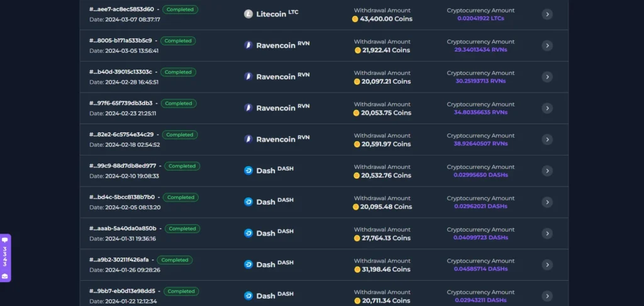
Task: Click Ravencoin logo in the 20,591.97 Coins row
Action: click(248, 139)
